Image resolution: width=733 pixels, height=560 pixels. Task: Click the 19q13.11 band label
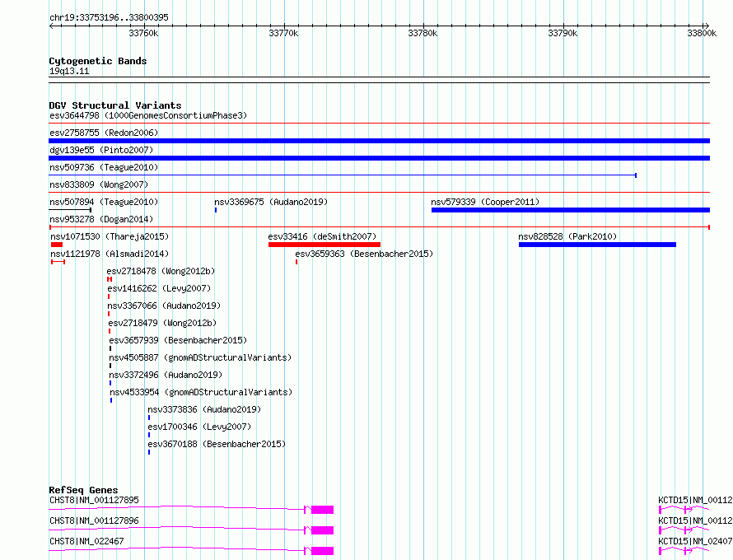click(x=69, y=71)
